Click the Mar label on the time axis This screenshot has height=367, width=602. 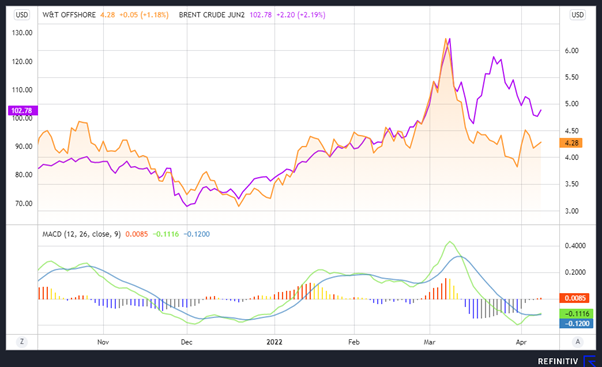(429, 342)
